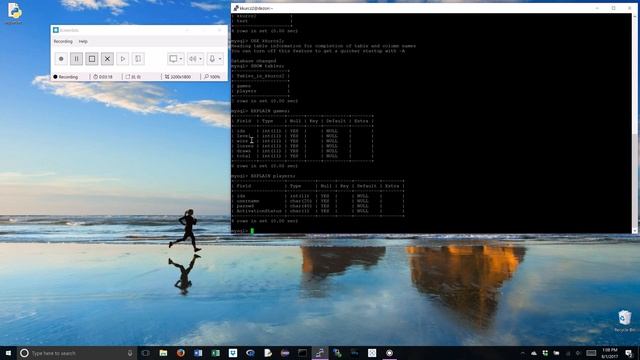Click the Record button in the recorder

click(61, 59)
